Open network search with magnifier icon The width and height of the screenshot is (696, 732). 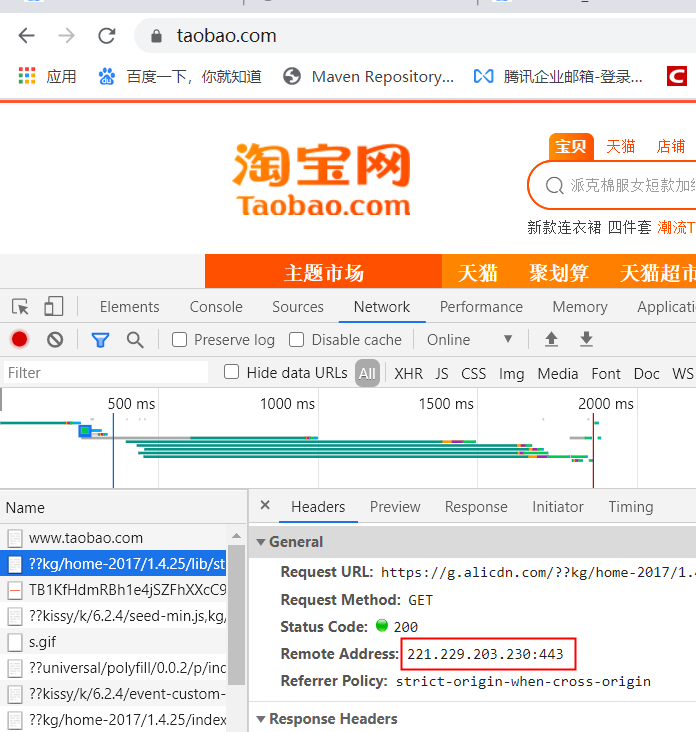click(135, 340)
